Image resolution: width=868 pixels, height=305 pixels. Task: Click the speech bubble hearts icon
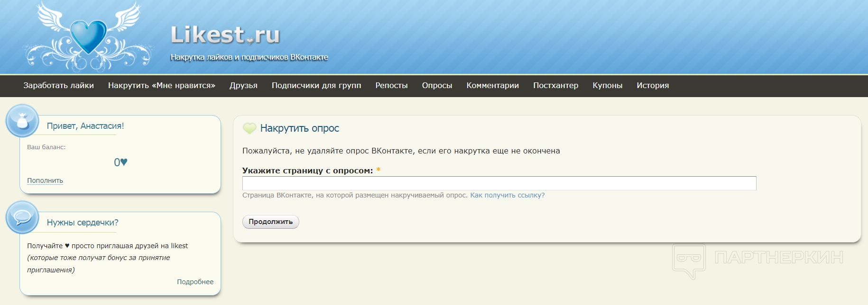coord(22,217)
